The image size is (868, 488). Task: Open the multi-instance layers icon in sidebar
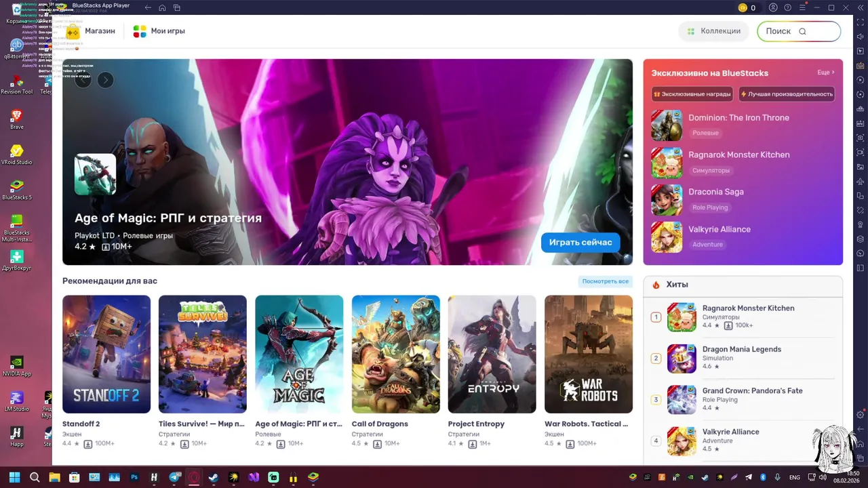click(861, 239)
